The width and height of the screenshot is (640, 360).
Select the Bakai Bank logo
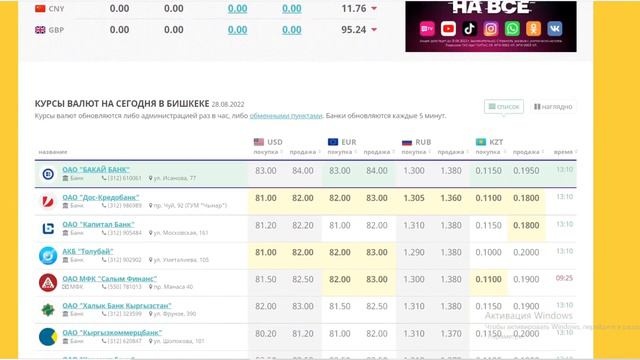click(x=48, y=174)
